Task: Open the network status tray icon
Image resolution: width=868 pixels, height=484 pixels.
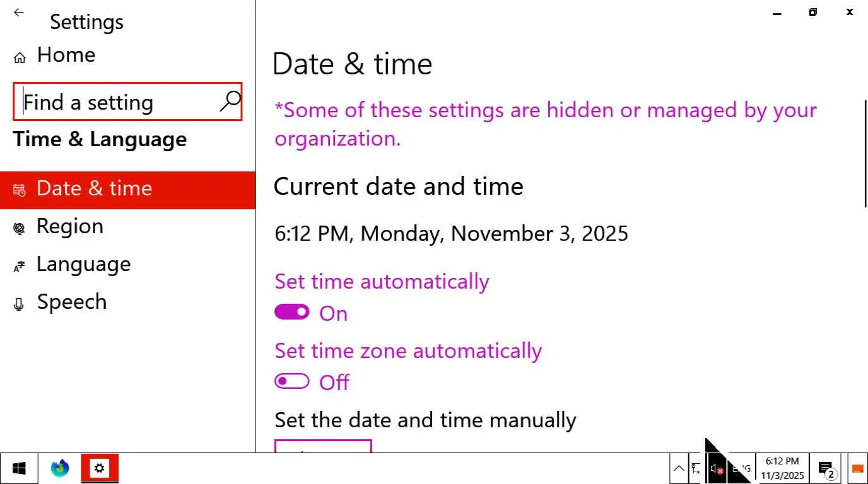Action: pyautogui.click(x=696, y=468)
